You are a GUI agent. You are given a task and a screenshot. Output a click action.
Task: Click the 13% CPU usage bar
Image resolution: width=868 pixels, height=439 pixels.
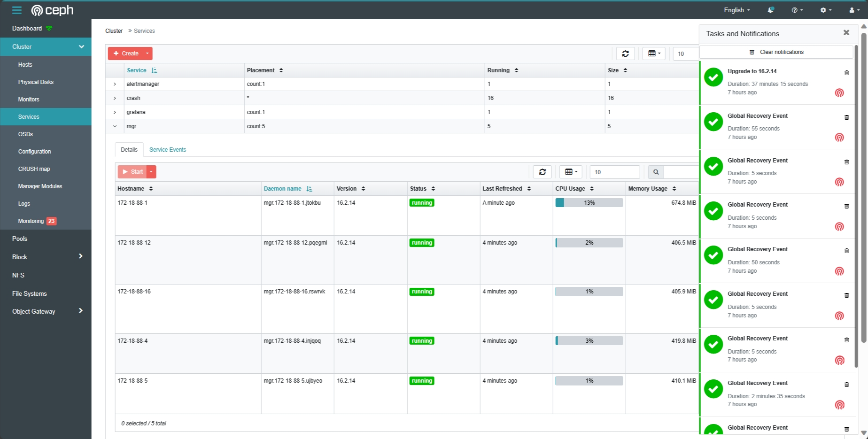[x=589, y=203]
